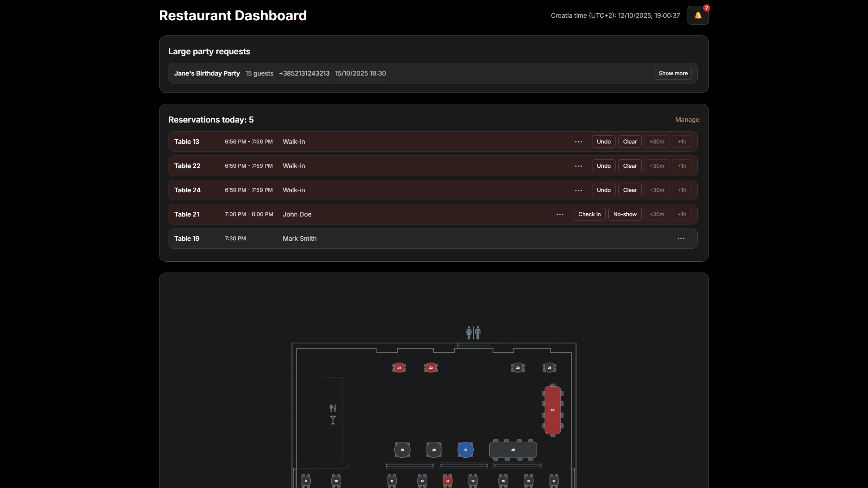Select round table 18 on floor plan
This screenshot has height=488, width=868.
click(402, 450)
